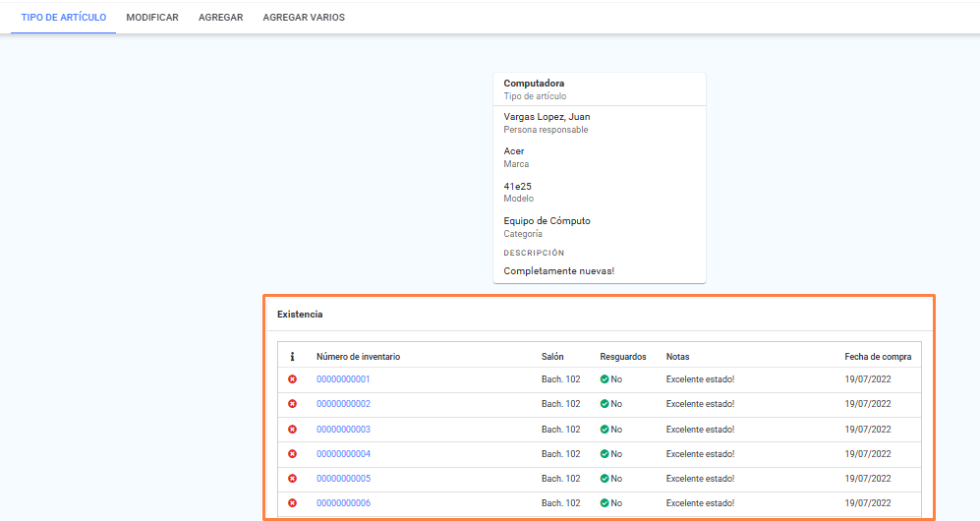The height and width of the screenshot is (521, 980).
Task: Open inventory link 00000000001
Action: (343, 379)
